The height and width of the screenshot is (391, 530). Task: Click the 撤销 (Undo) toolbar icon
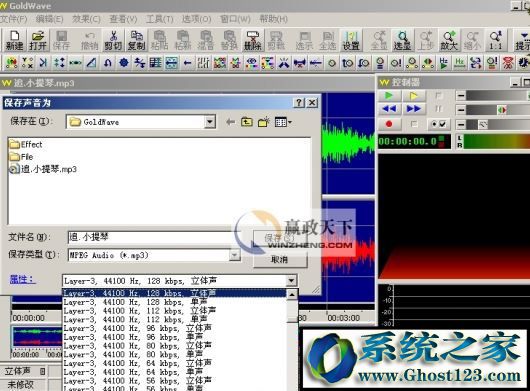pos(90,40)
